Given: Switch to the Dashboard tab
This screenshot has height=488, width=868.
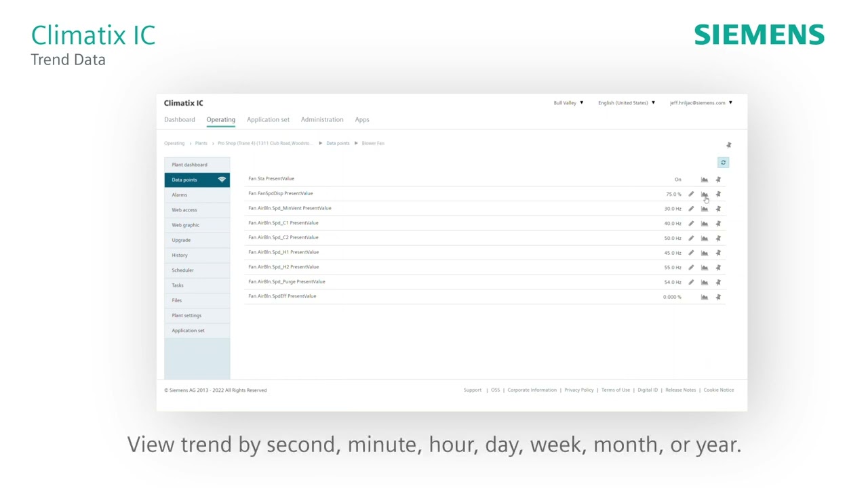Looking at the screenshot, I should point(180,120).
